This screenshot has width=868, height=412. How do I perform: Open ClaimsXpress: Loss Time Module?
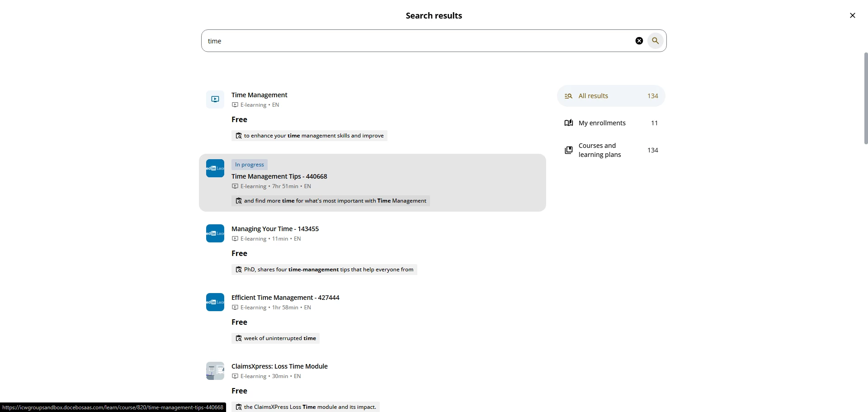279,366
